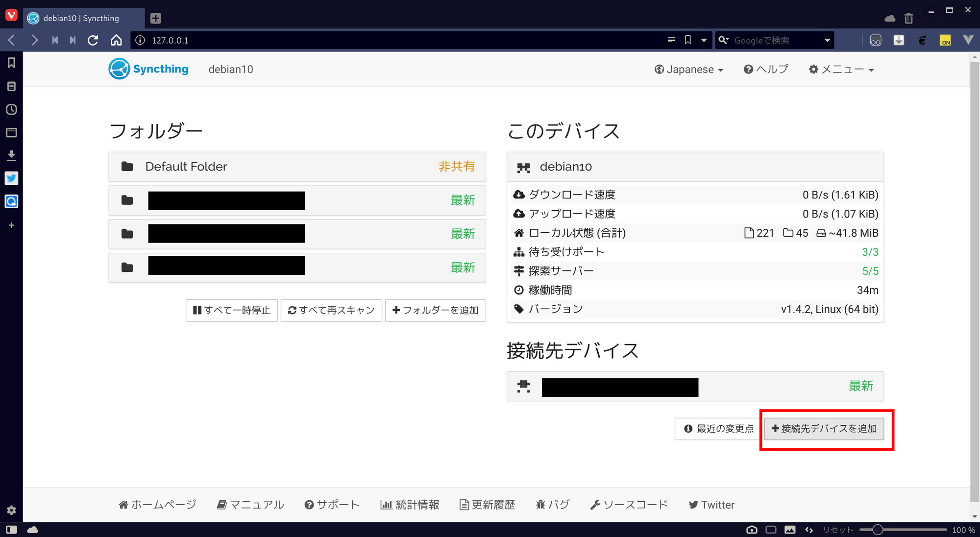This screenshot has width=980, height=537.
Task: Open the Syncthing web panel icon
Action: click(x=11, y=201)
